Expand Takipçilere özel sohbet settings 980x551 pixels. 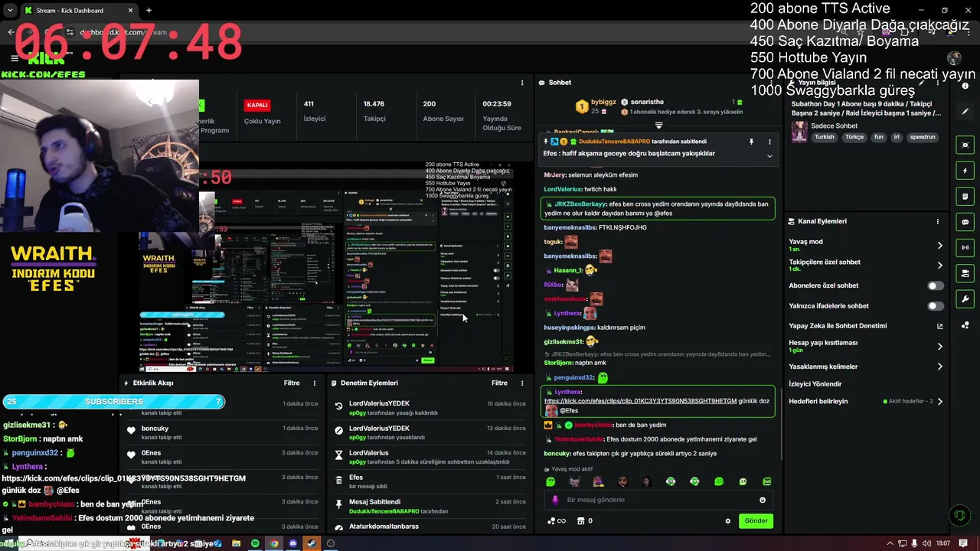point(939,266)
